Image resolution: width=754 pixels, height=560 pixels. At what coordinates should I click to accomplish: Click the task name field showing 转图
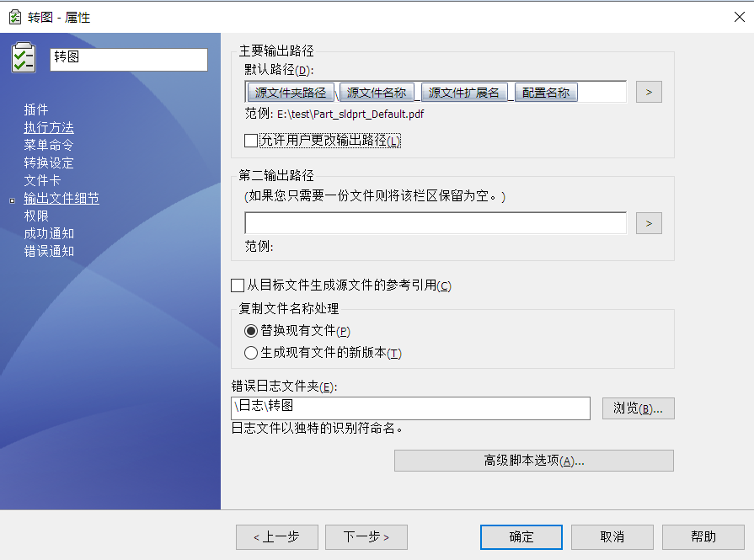point(128,60)
